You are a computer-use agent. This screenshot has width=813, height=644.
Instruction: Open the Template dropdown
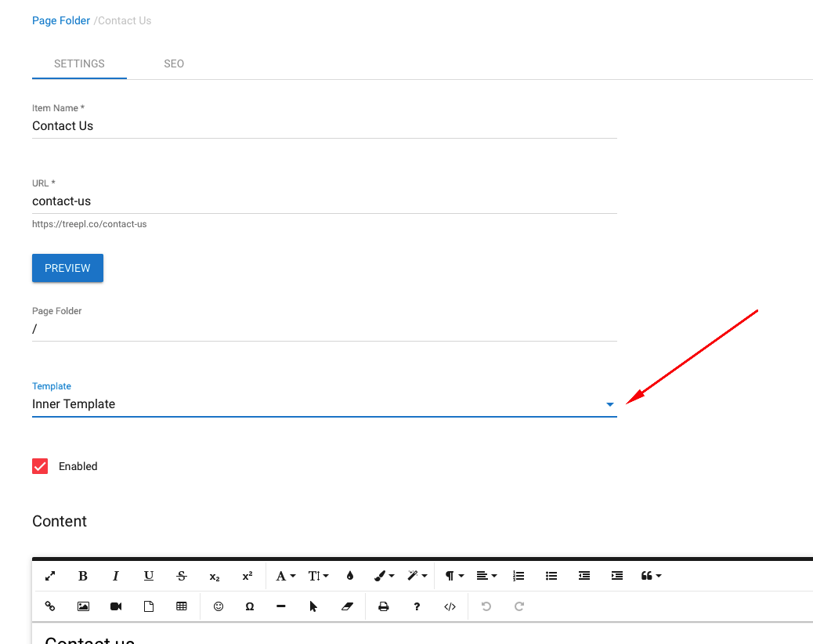[609, 404]
